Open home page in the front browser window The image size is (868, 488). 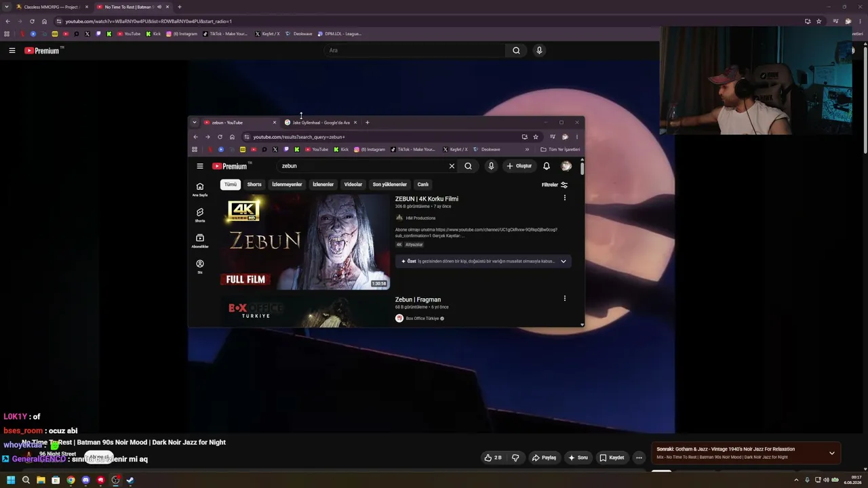[x=232, y=137]
